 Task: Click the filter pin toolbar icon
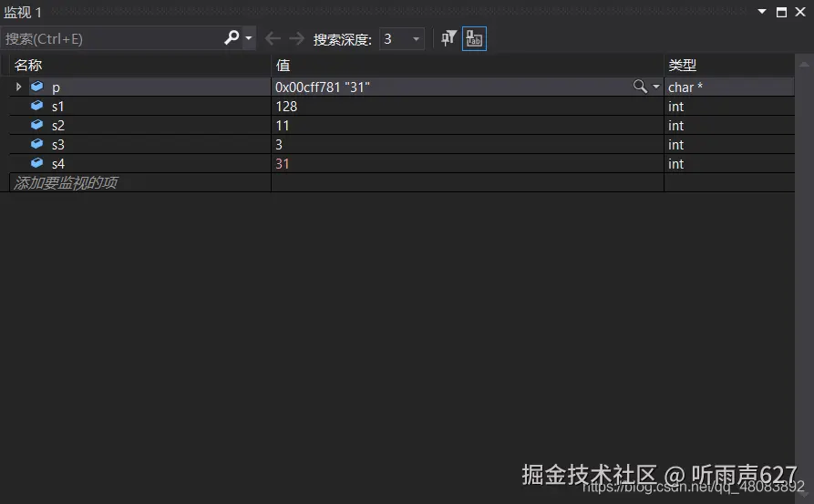[x=448, y=38]
